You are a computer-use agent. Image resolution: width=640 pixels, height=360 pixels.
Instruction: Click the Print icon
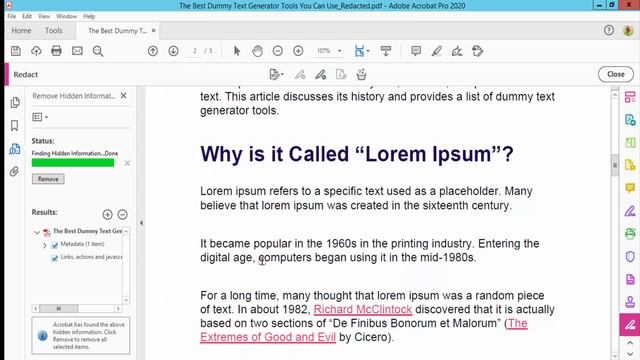coord(56,51)
